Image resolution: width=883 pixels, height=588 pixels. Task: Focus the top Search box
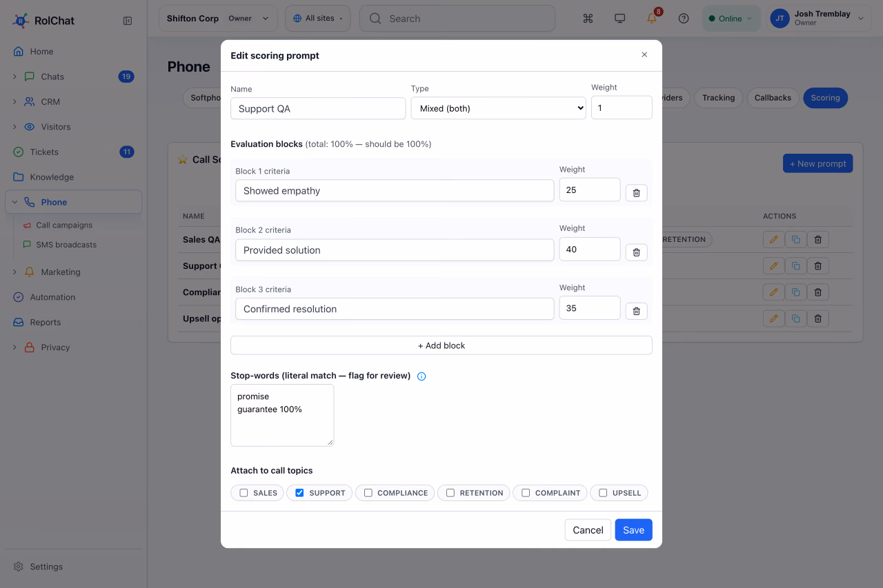[x=457, y=19]
